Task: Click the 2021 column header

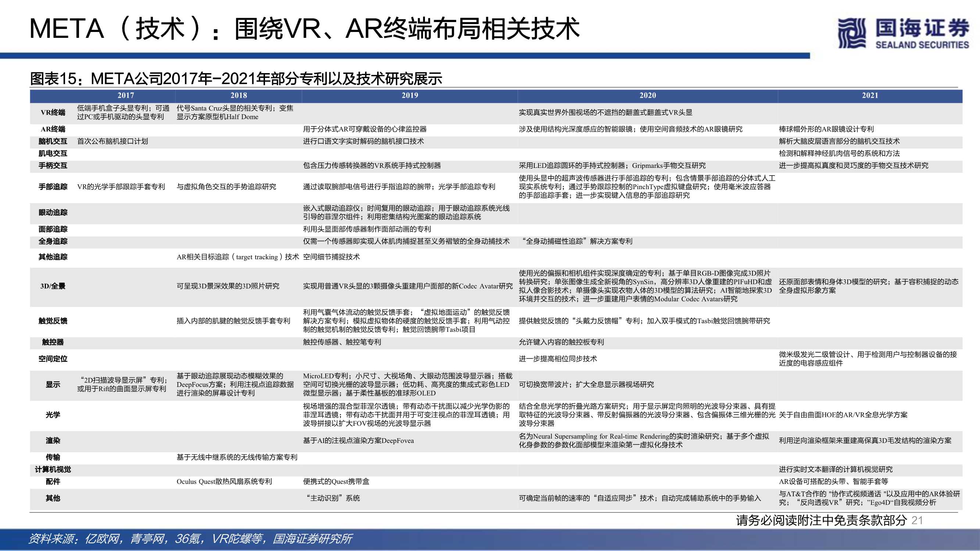Action: coord(870,96)
